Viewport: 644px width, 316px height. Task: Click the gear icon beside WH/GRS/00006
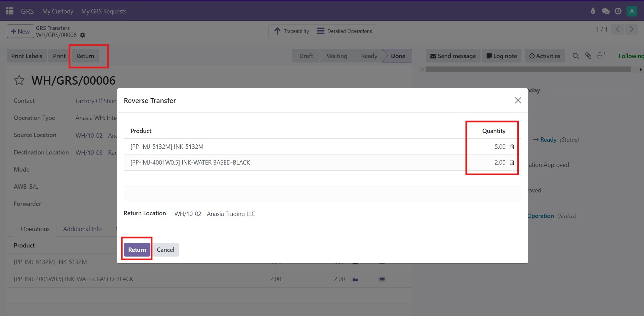[83, 35]
